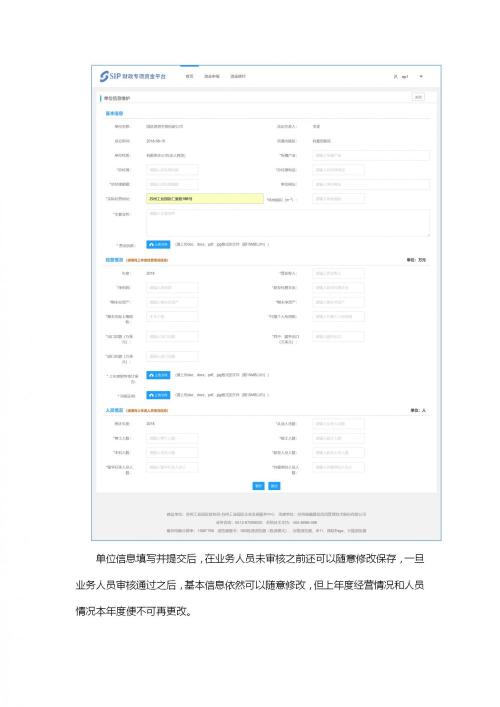
Task: Click upload button in basic information section
Action: (x=158, y=244)
